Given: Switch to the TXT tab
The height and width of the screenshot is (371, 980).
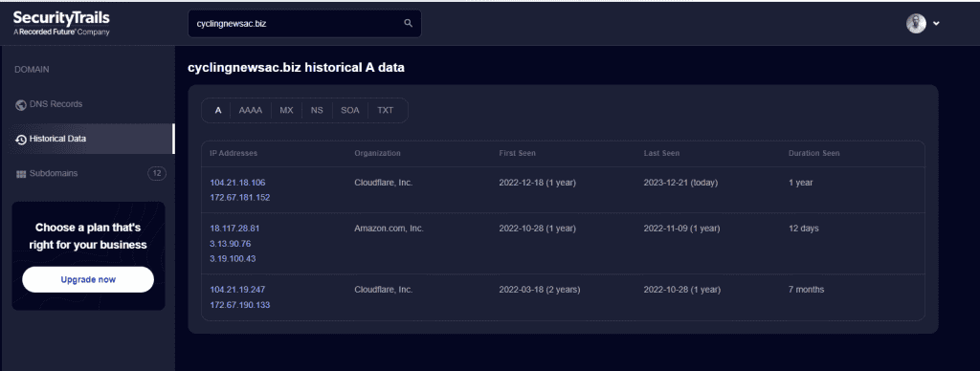Looking at the screenshot, I should [x=386, y=110].
